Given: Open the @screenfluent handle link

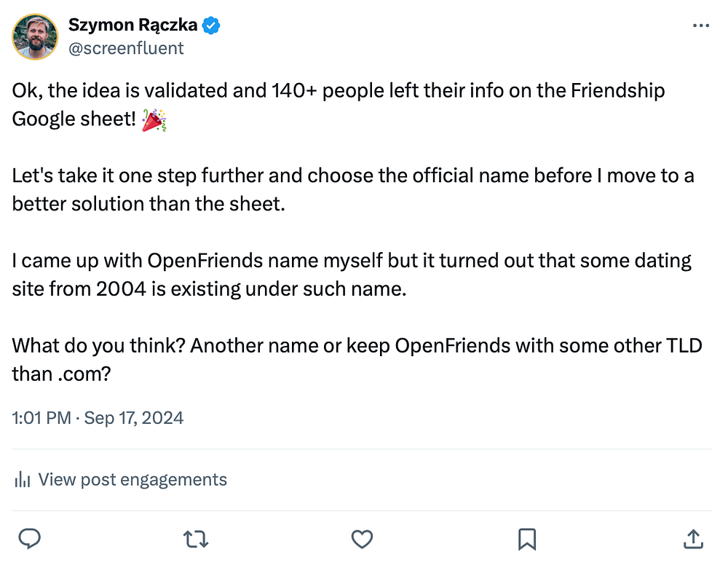Looking at the screenshot, I should (126, 48).
